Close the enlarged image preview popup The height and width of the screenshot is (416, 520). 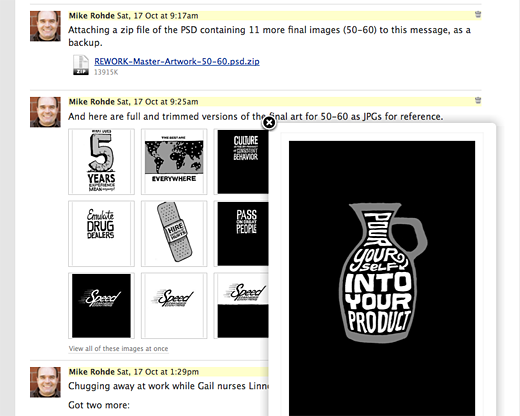[269, 123]
